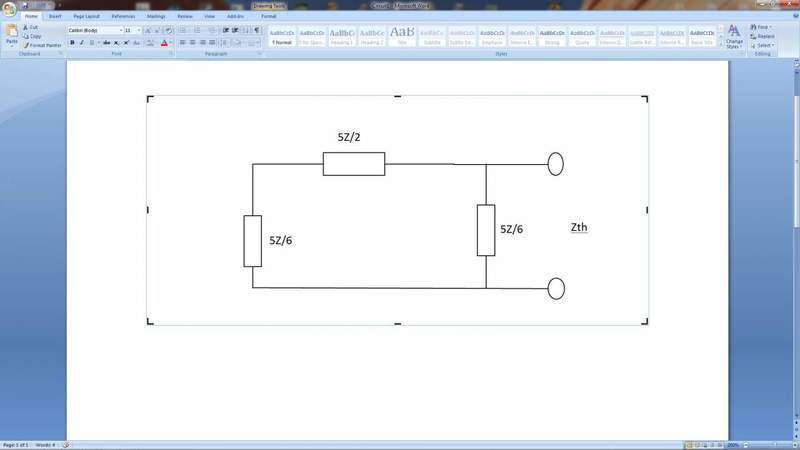
Task: Open the Underline style dropdown arrow
Action: coord(98,43)
